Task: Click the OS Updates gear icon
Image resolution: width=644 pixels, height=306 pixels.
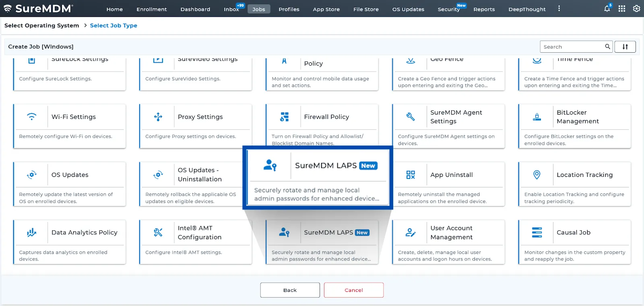Action: coord(31,175)
